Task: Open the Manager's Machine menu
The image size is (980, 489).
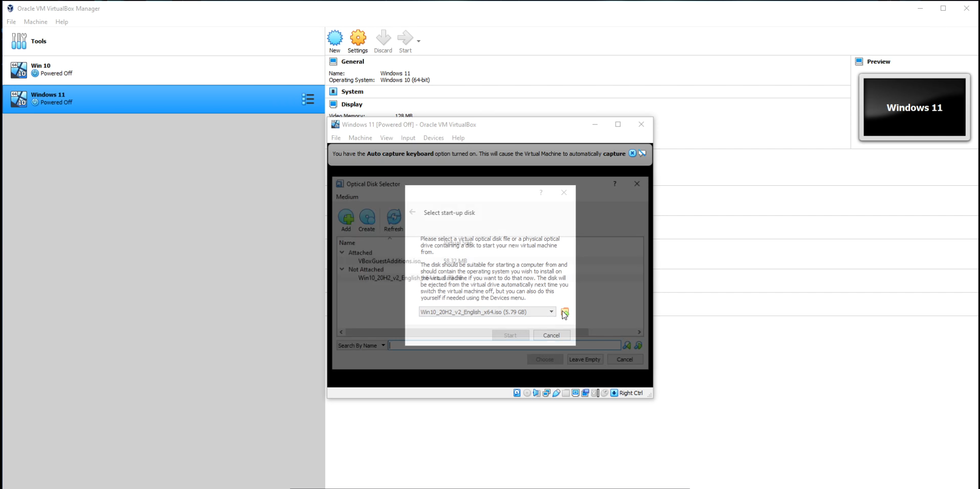Action: click(36, 22)
